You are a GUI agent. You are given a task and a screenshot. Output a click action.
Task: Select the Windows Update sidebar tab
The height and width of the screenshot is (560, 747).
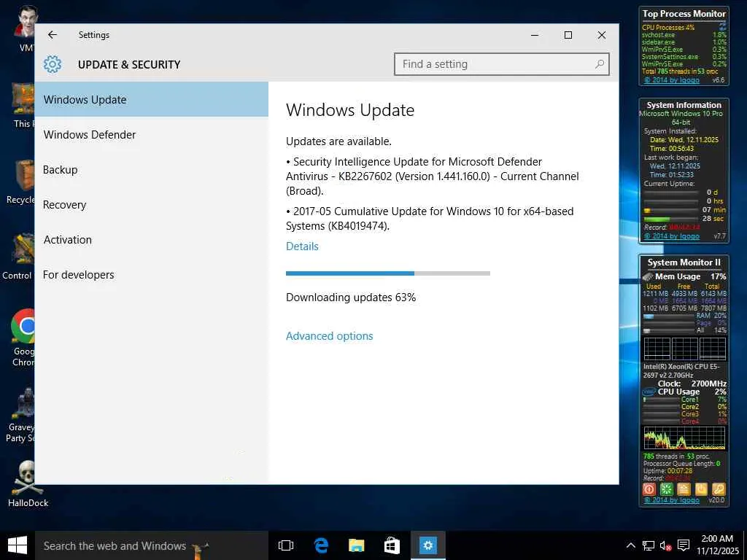click(x=152, y=99)
